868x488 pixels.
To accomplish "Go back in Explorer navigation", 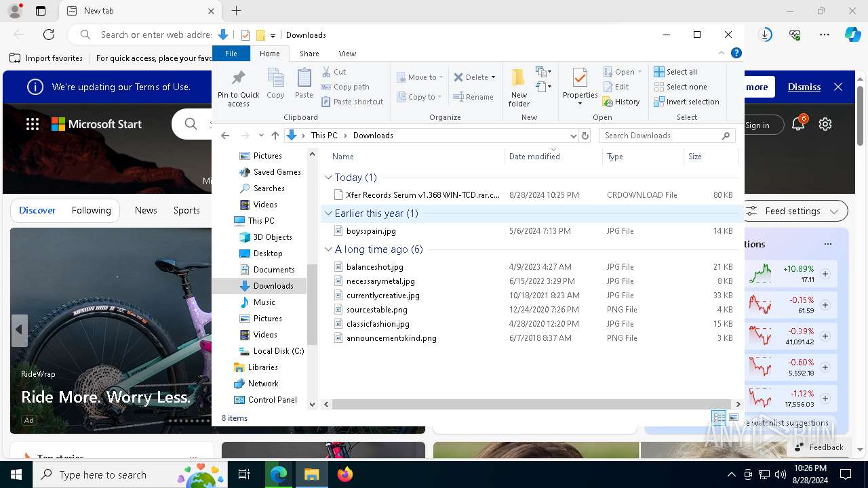I will (225, 136).
